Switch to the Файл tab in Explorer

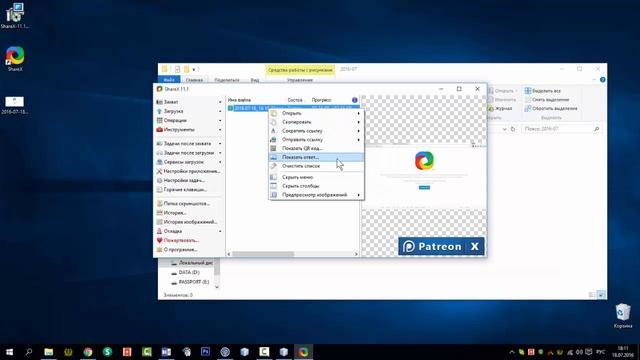[169, 80]
